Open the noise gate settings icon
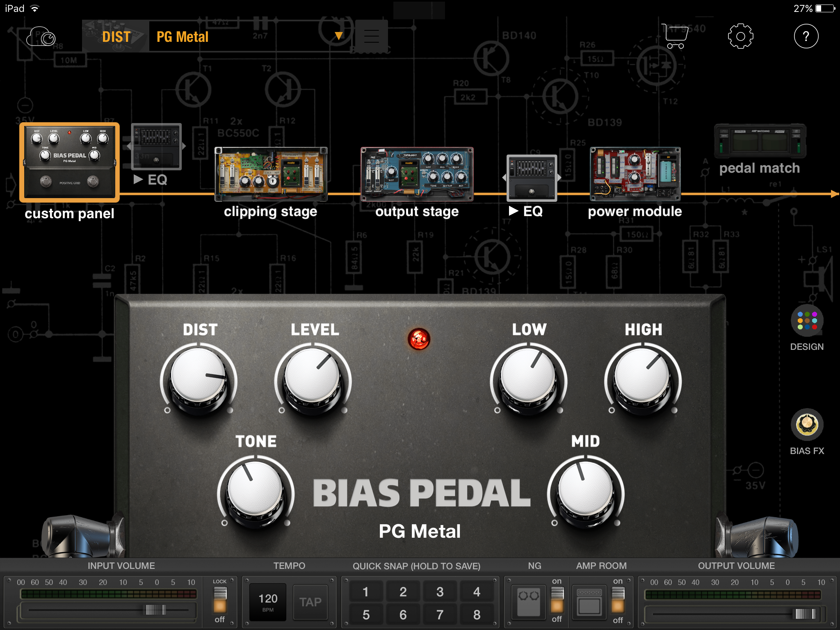The width and height of the screenshot is (840, 630). [x=529, y=601]
